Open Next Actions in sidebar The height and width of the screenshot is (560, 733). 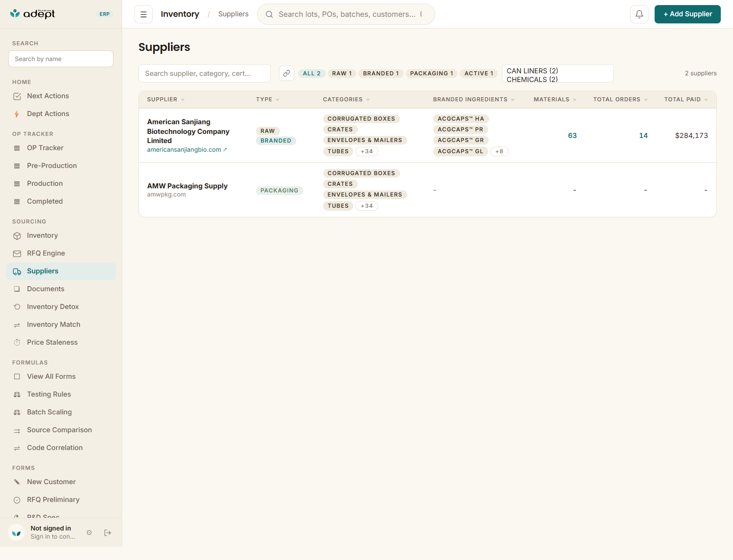pos(61,96)
